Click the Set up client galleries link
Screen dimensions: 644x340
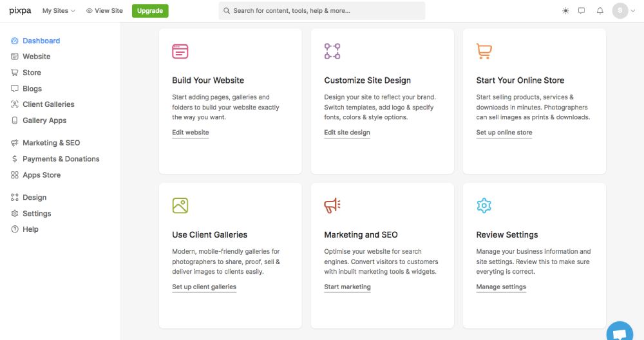click(x=204, y=287)
